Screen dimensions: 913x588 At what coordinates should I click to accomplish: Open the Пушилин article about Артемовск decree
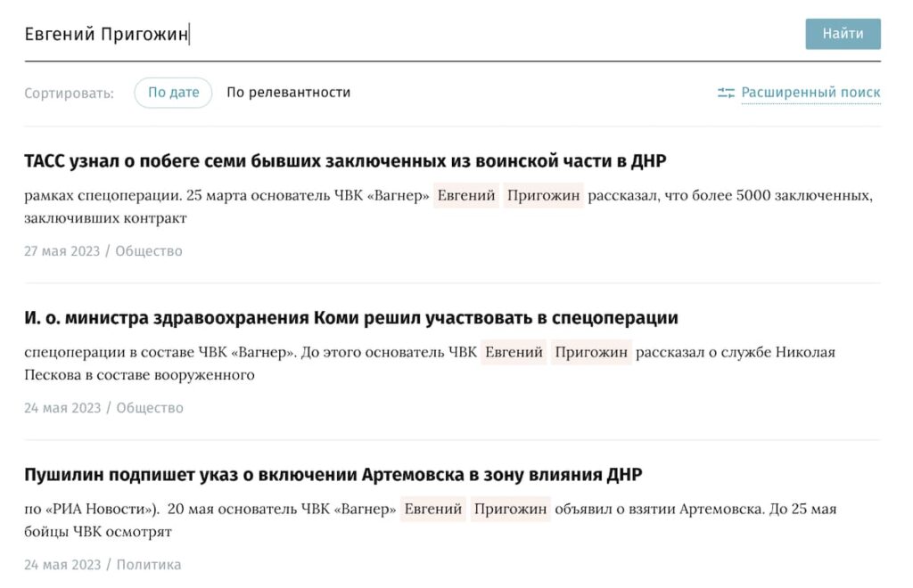coord(333,474)
